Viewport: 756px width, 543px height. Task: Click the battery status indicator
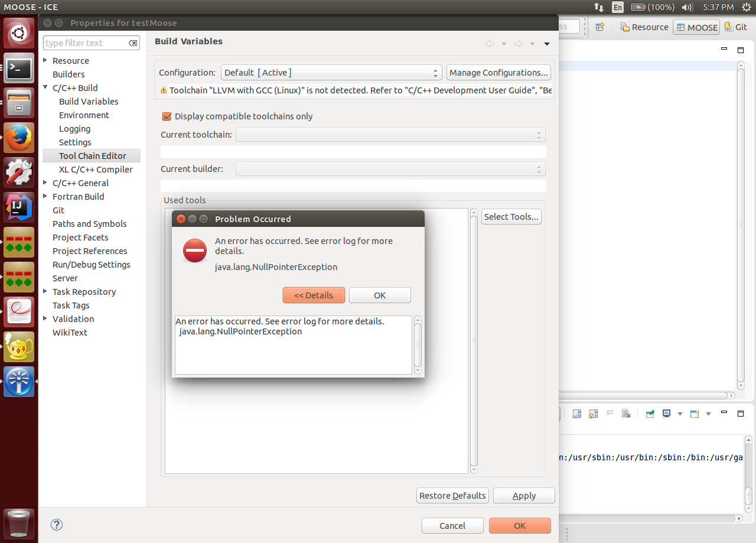tap(653, 7)
